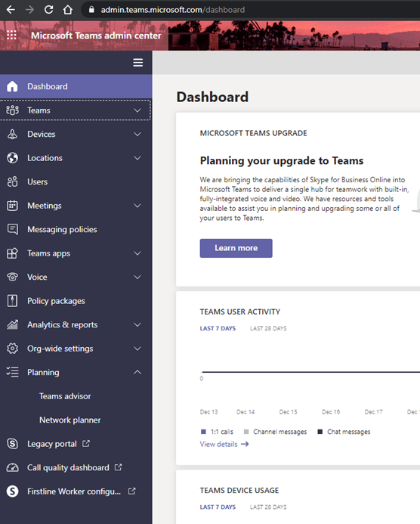Click the Learn more button
Screen dimensions: 420x524
[236, 248]
